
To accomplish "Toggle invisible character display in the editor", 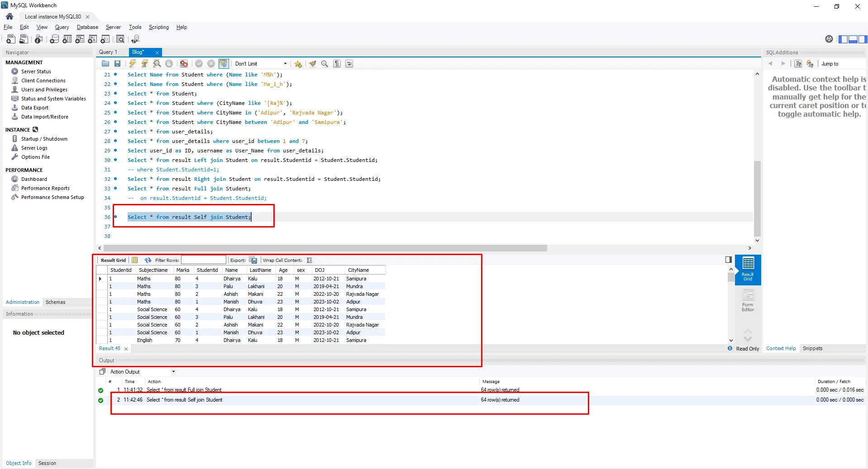I will [336, 64].
